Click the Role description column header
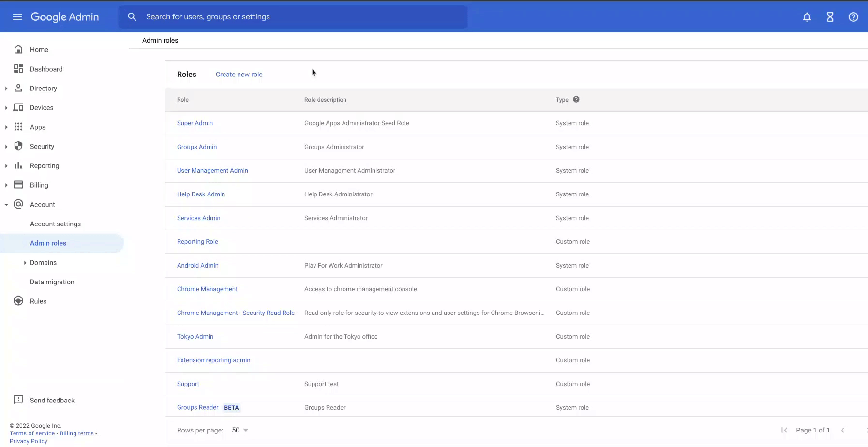Screen dimensions: 868x447 coord(325,100)
